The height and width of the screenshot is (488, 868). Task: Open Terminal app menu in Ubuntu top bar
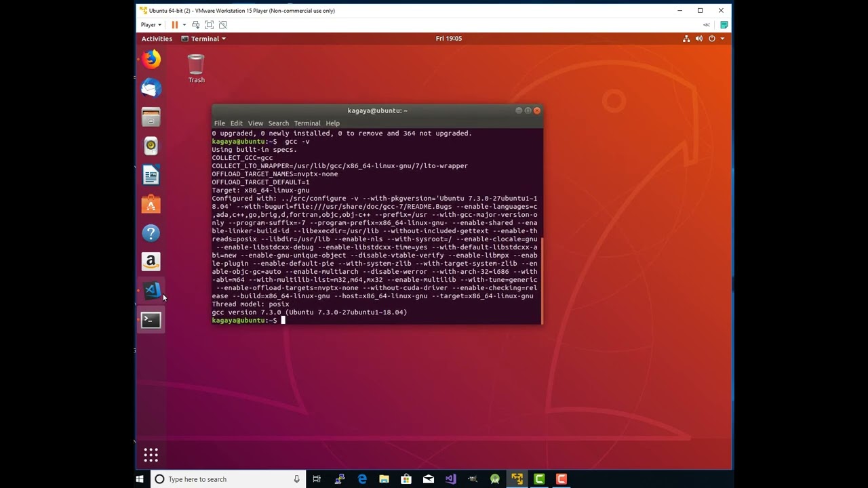pos(203,39)
